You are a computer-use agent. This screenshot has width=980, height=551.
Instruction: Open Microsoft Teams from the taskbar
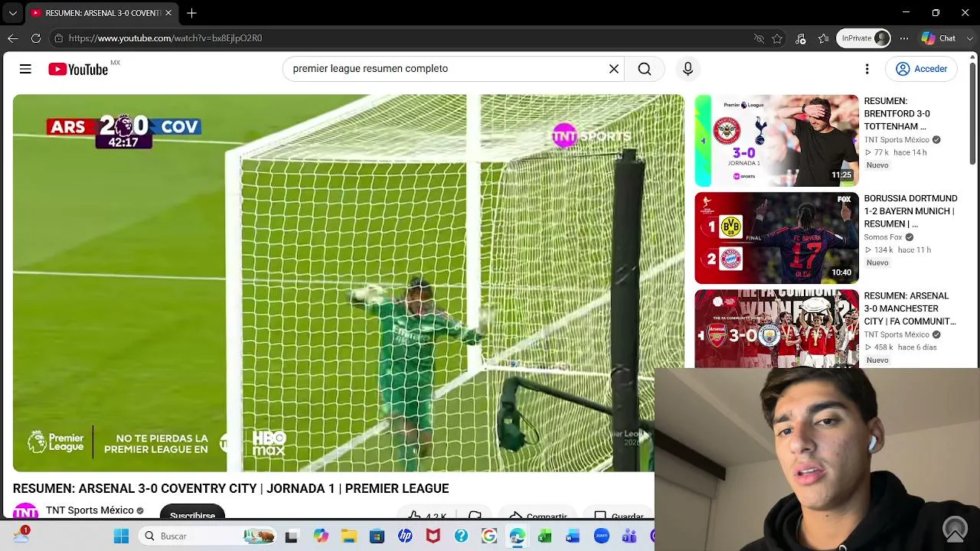coord(629,536)
